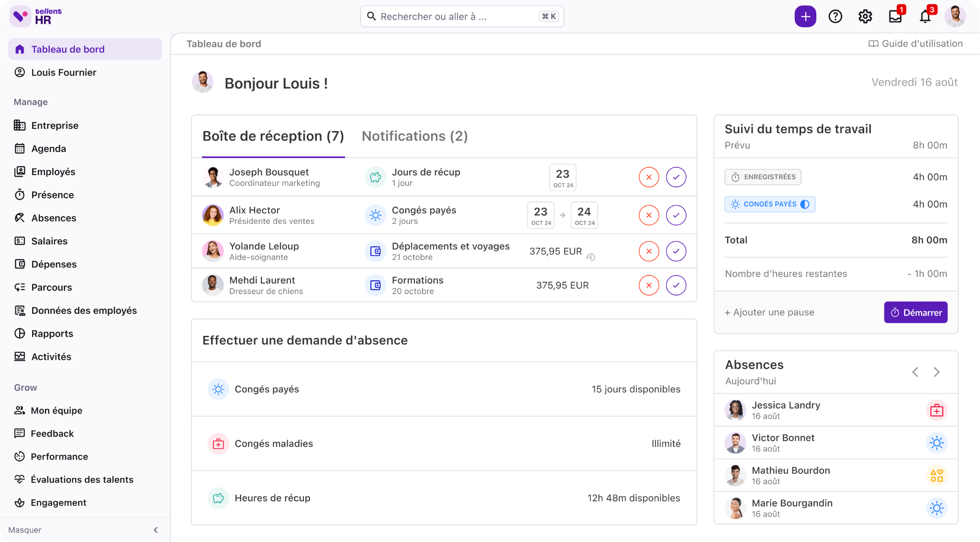Viewport: 980px width, 542px height.
Task: Go to previous day in Absences panel
Action: 915,372
